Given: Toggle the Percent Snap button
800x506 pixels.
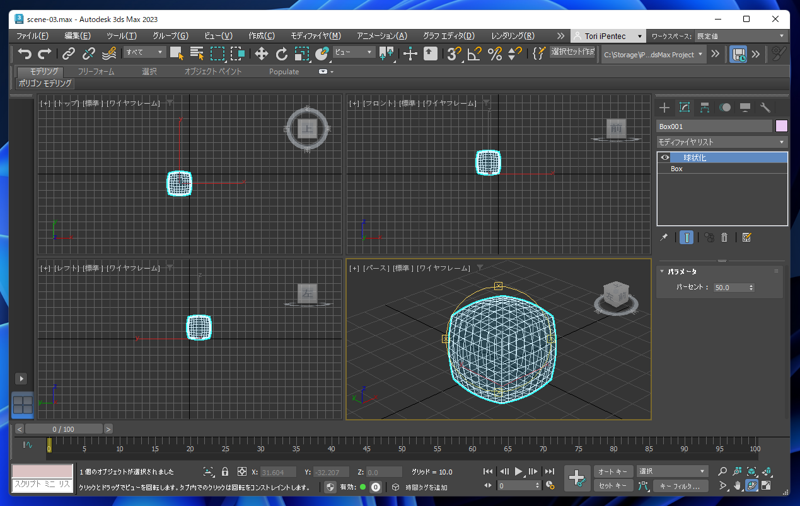Looking at the screenshot, I should click(495, 54).
